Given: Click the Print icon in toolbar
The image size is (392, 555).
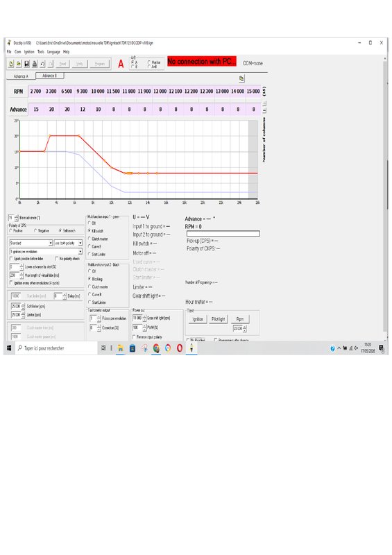Looking at the screenshot, I should [x=35, y=64].
